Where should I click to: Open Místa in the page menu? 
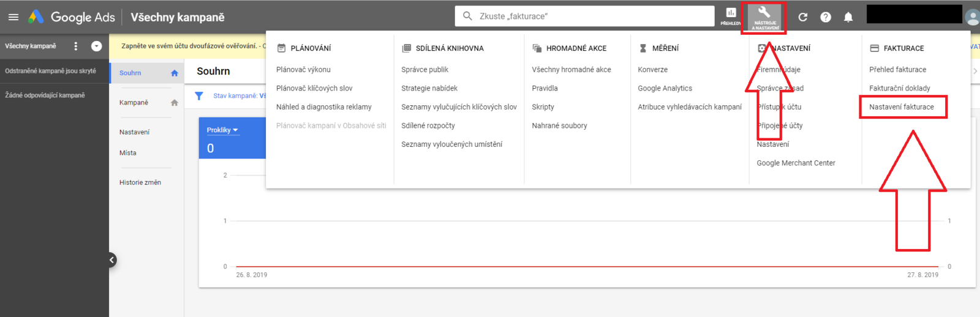tap(127, 153)
